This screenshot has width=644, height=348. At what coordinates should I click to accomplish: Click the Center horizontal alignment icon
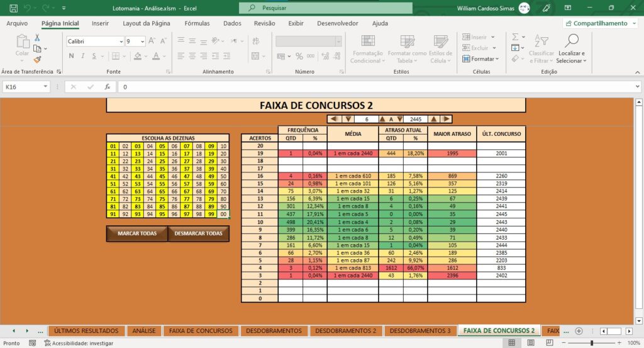click(x=192, y=56)
